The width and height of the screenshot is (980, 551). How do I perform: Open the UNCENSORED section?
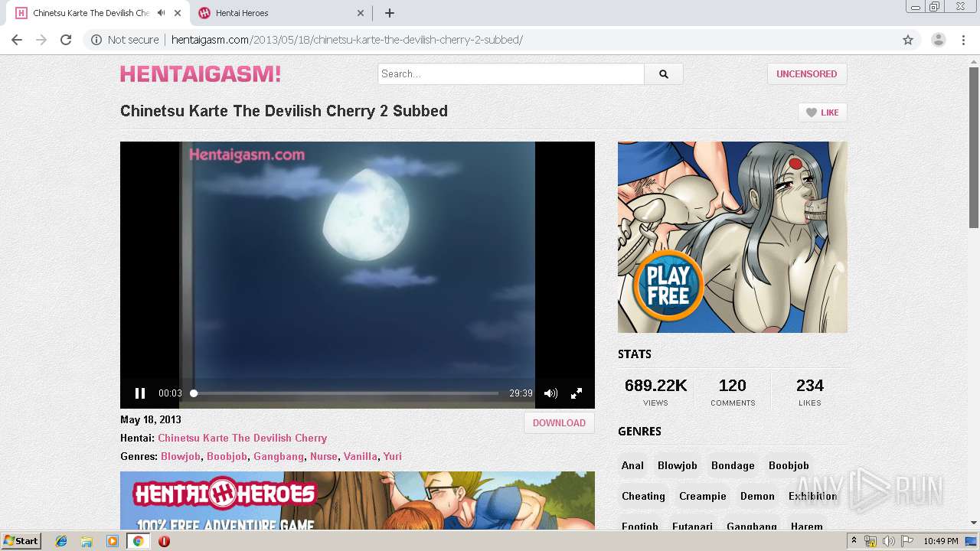coord(807,74)
